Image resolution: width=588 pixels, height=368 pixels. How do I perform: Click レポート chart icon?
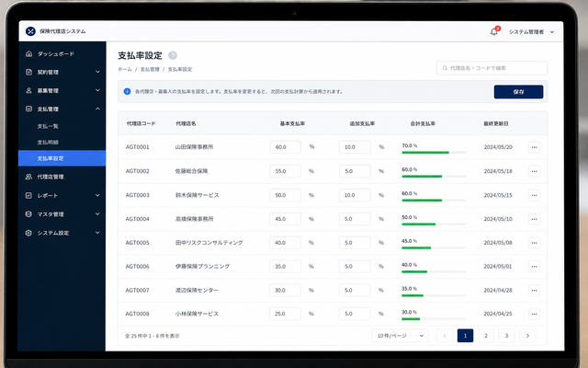pyautogui.click(x=28, y=195)
